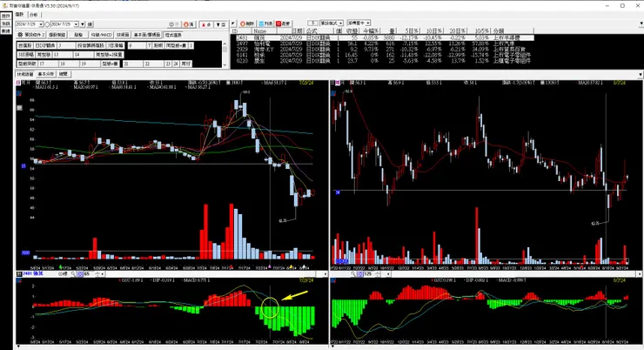Click the red up-triangle bullish button
Viewport: 644px width, 350px height.
point(206,24)
